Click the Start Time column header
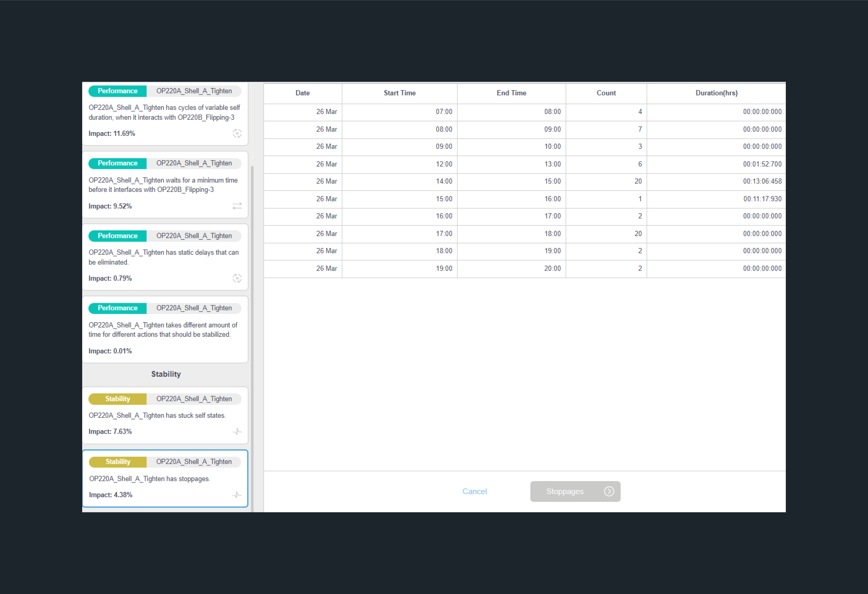The width and height of the screenshot is (868, 594). 400,93
